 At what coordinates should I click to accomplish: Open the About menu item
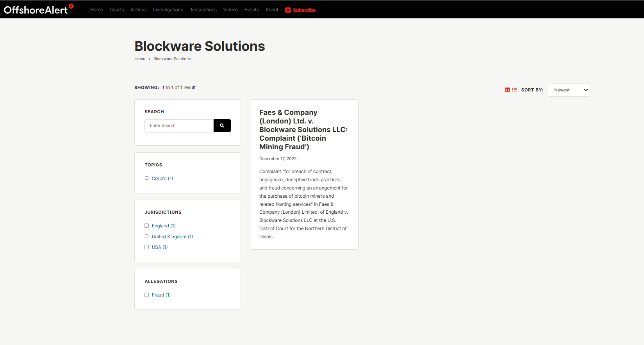(x=272, y=10)
